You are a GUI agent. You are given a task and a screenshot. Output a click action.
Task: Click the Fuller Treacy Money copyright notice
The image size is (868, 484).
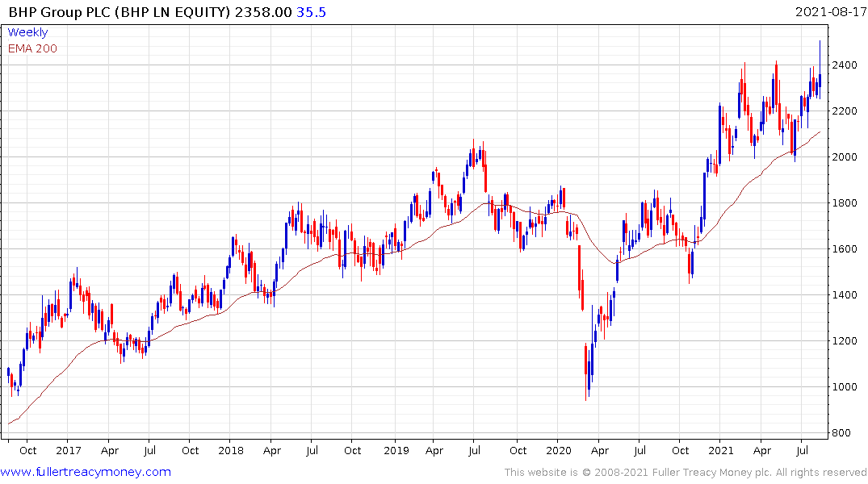click(x=686, y=473)
